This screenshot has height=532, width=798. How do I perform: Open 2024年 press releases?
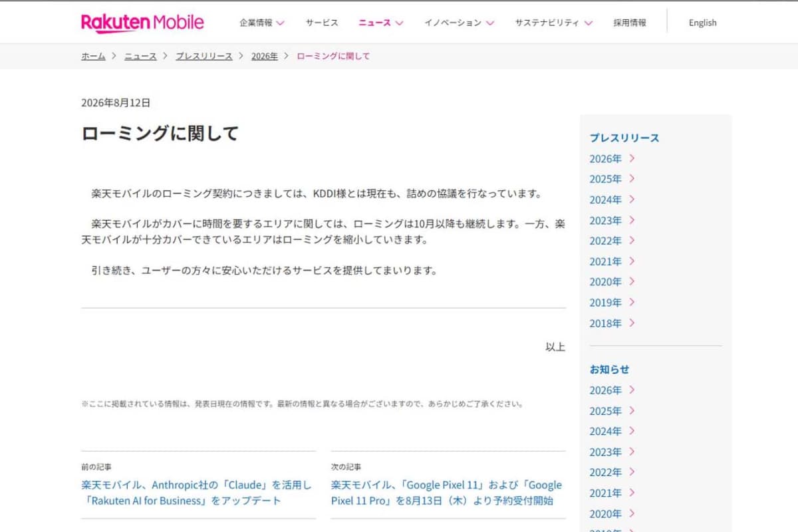612,200
